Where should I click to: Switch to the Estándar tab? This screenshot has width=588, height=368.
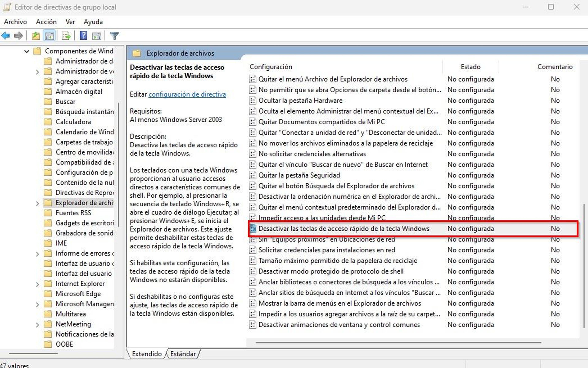pyautogui.click(x=183, y=354)
